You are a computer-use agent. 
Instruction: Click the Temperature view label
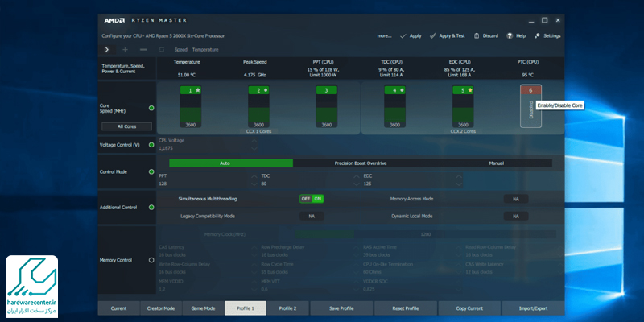(x=205, y=50)
